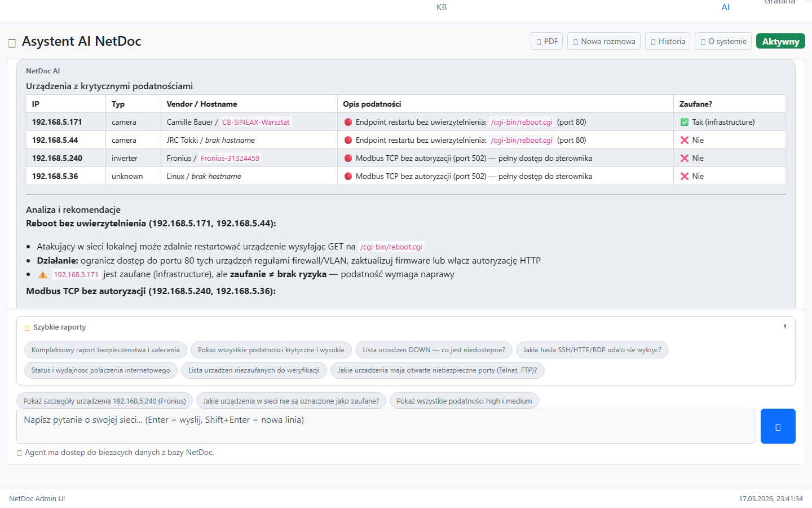Click the Szybkie raporty section header
Viewport: 812px width, 508px height.
tap(59, 327)
